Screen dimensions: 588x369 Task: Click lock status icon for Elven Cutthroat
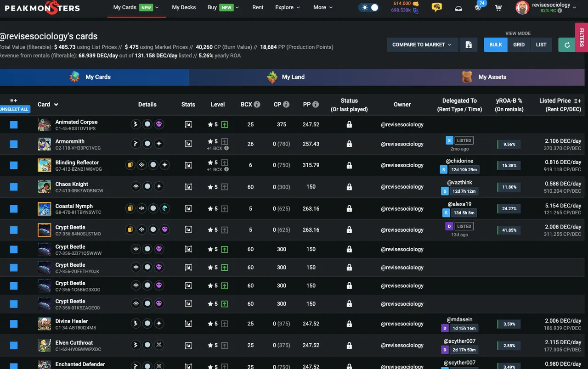point(349,345)
